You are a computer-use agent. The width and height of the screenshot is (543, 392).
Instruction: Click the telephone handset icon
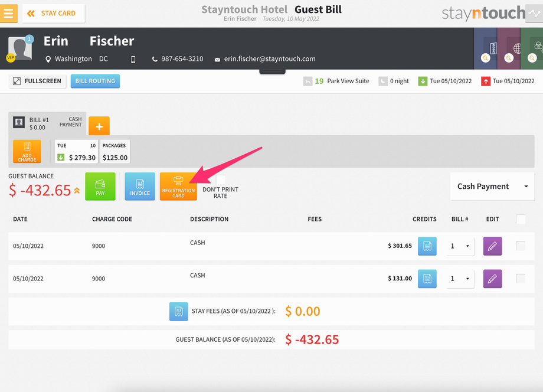155,59
